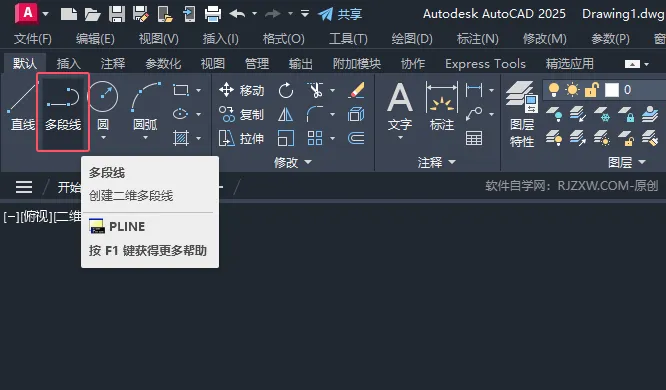Click the Save to web and mobile icon
The width and height of the screenshot is (666, 390).
coord(189,14)
